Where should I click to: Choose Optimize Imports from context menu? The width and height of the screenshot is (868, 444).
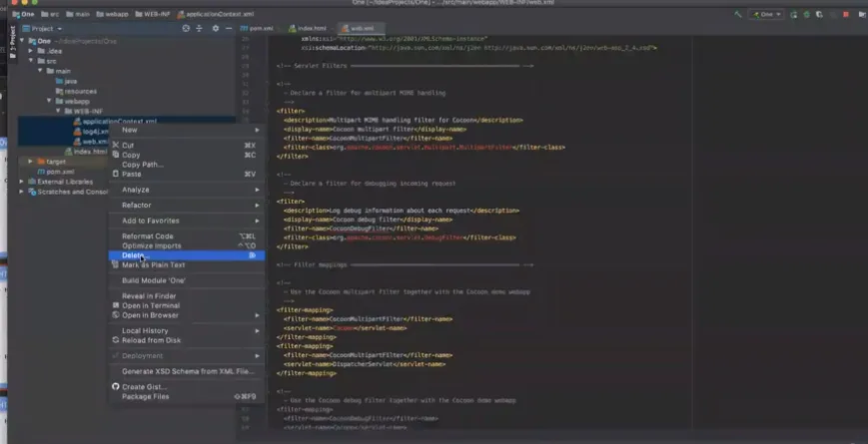pyautogui.click(x=186, y=245)
